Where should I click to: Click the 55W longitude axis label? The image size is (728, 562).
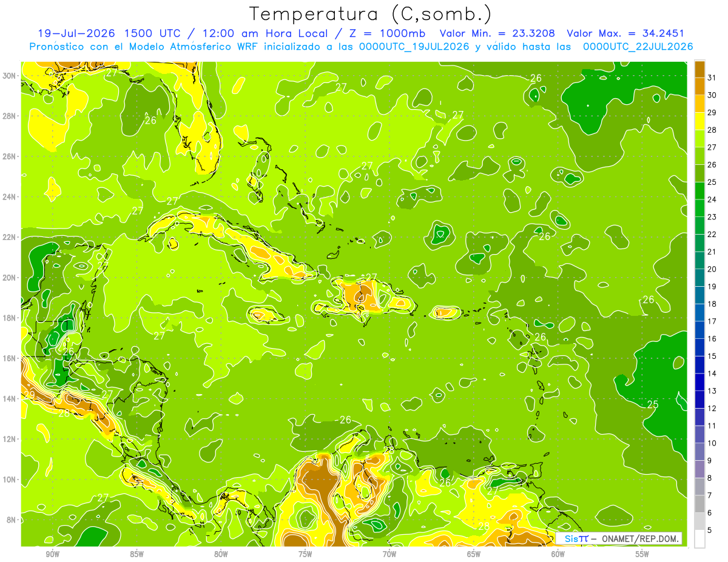pos(642,554)
